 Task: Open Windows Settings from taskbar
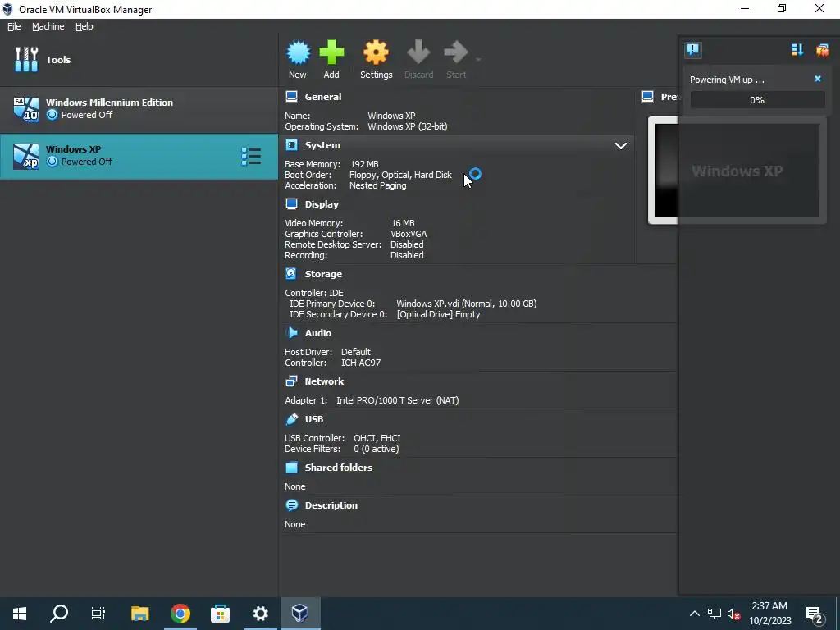coord(260,614)
